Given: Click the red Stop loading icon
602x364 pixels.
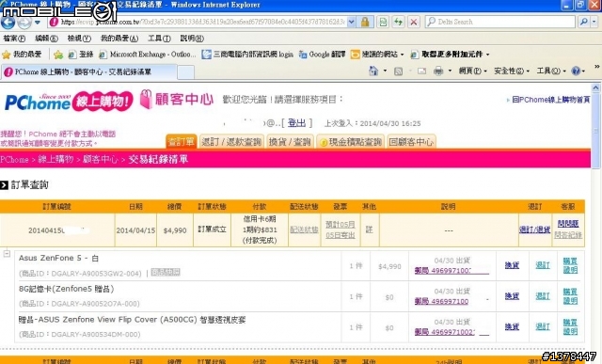Looking at the screenshot, I should click(x=414, y=22).
